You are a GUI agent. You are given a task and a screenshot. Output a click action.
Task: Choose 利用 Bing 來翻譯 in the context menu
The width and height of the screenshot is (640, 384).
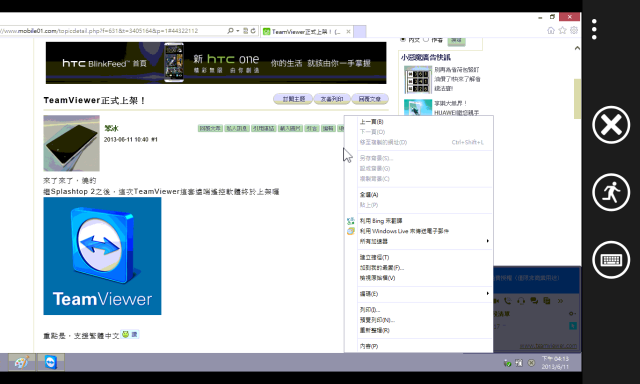419,221
